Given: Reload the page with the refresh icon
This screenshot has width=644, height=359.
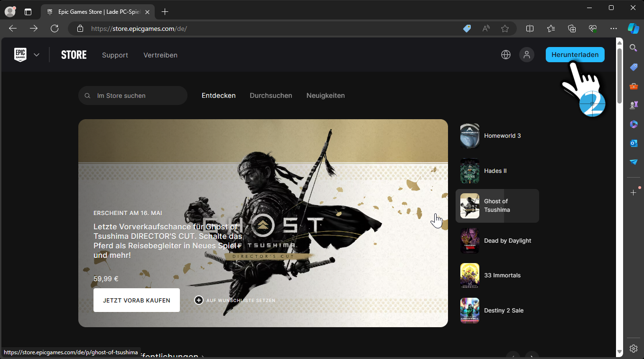Looking at the screenshot, I should 55,28.
